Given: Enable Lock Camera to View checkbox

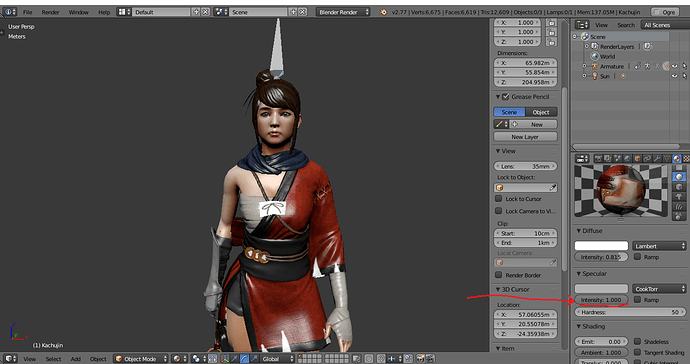Looking at the screenshot, I should click(x=499, y=211).
